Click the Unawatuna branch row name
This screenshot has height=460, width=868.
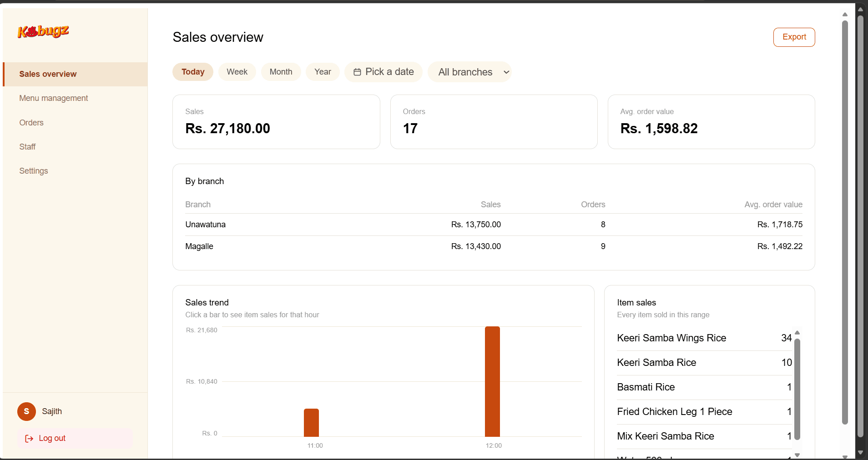click(x=205, y=225)
